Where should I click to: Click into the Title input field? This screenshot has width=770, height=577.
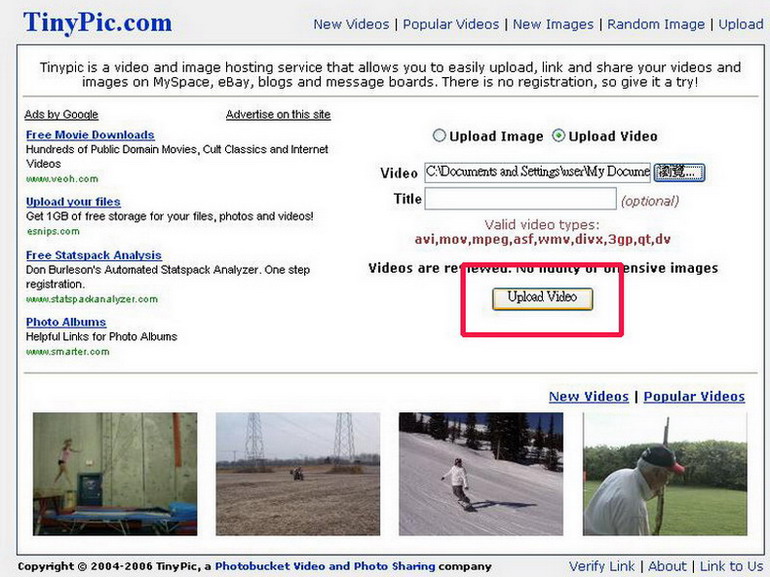pos(520,199)
